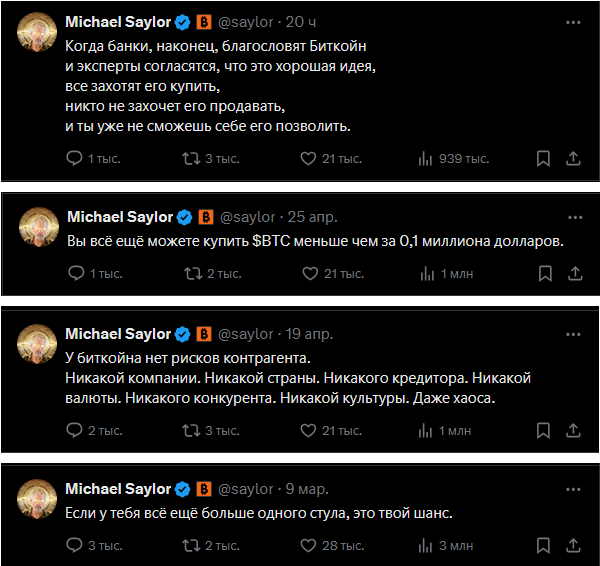Screen dimensions: 600x566
Task: View analytics of the 9 мар. tweet
Action: [427, 545]
